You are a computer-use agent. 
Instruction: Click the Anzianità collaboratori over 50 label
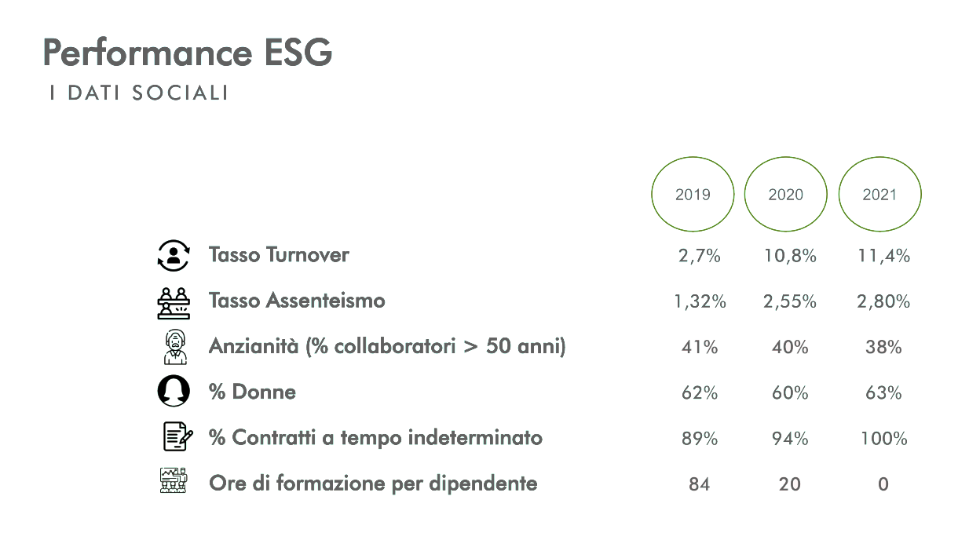[387, 346]
